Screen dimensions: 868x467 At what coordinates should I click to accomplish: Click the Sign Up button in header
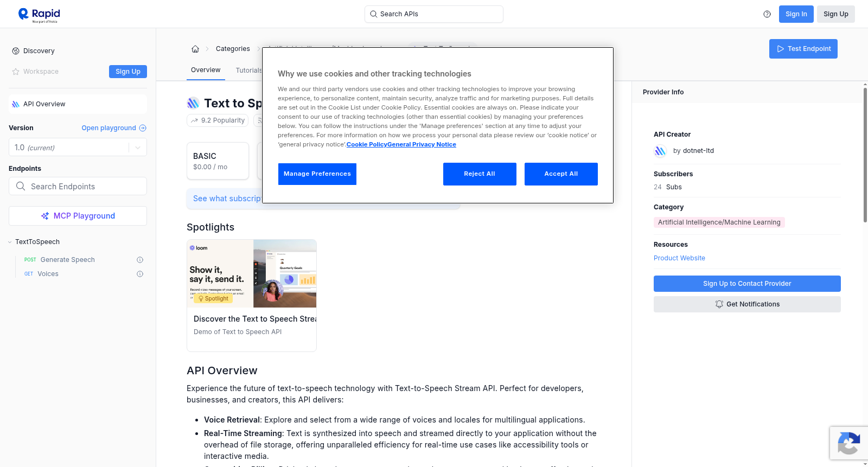click(x=836, y=14)
